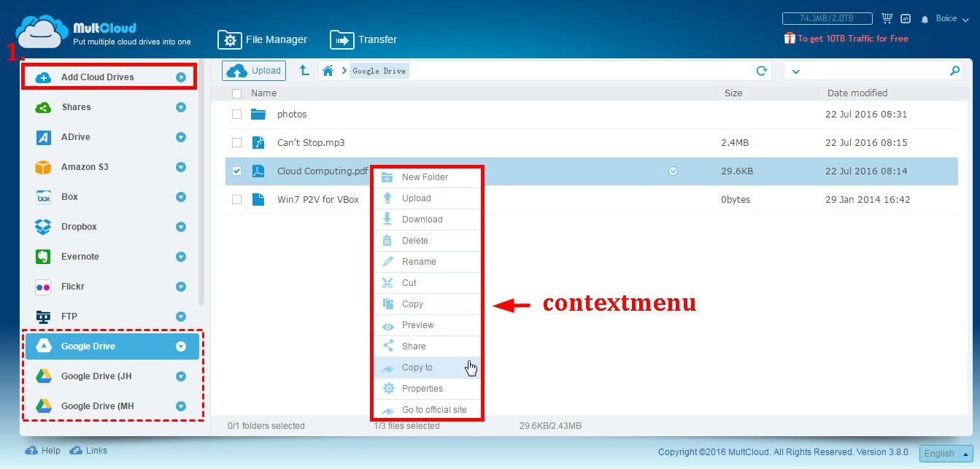Open Cloud Computing.pdf row action dropdown
The height and width of the screenshot is (469, 980).
coord(674,171)
